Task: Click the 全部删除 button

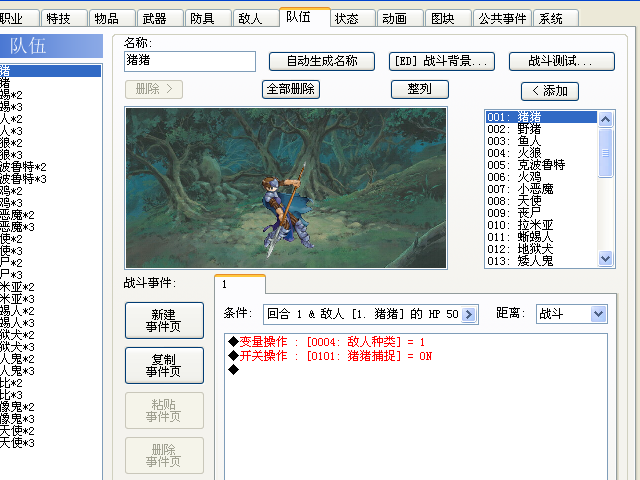Action: click(x=291, y=89)
